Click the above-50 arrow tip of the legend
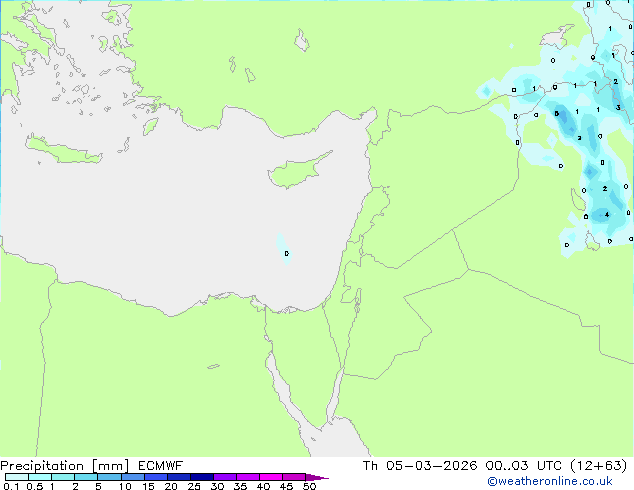The image size is (634, 490). click(x=317, y=477)
